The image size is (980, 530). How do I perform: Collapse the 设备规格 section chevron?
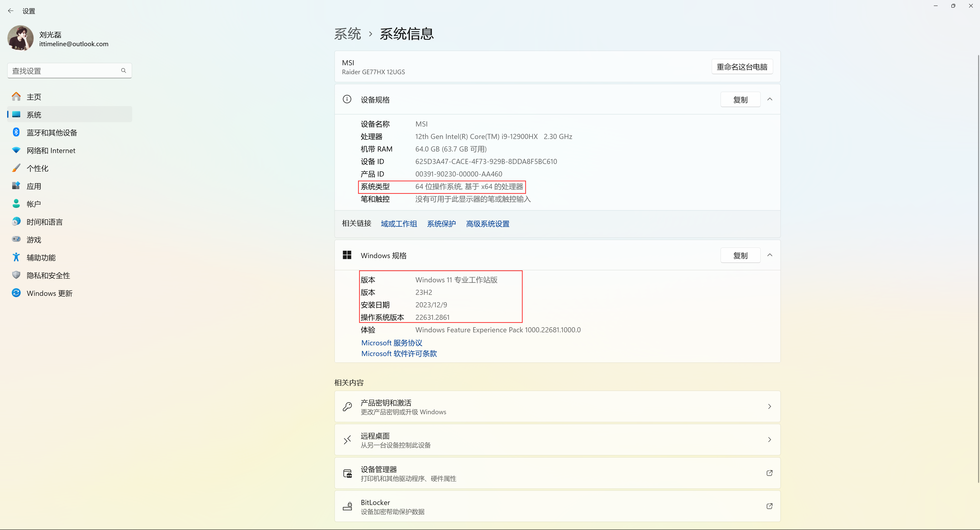coord(770,99)
